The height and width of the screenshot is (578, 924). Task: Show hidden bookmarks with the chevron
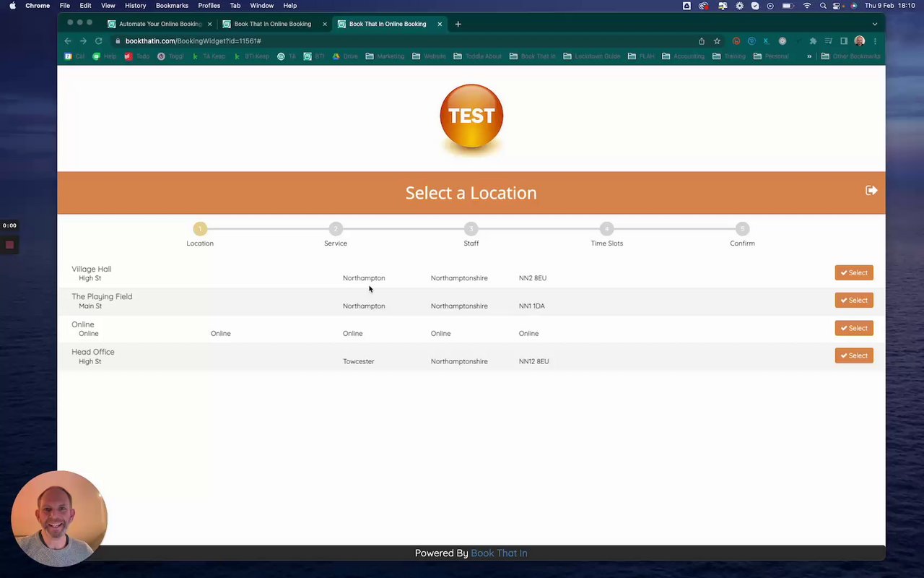tap(809, 56)
